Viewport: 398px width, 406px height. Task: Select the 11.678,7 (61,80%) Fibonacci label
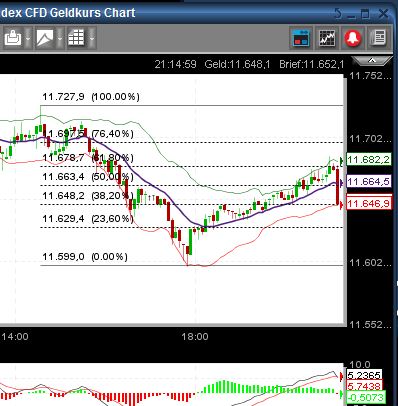pyautogui.click(x=88, y=157)
